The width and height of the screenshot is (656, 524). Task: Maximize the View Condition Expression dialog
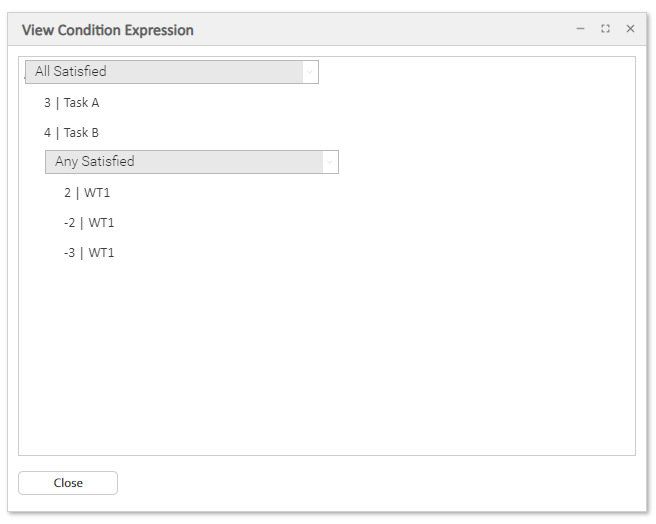click(605, 29)
